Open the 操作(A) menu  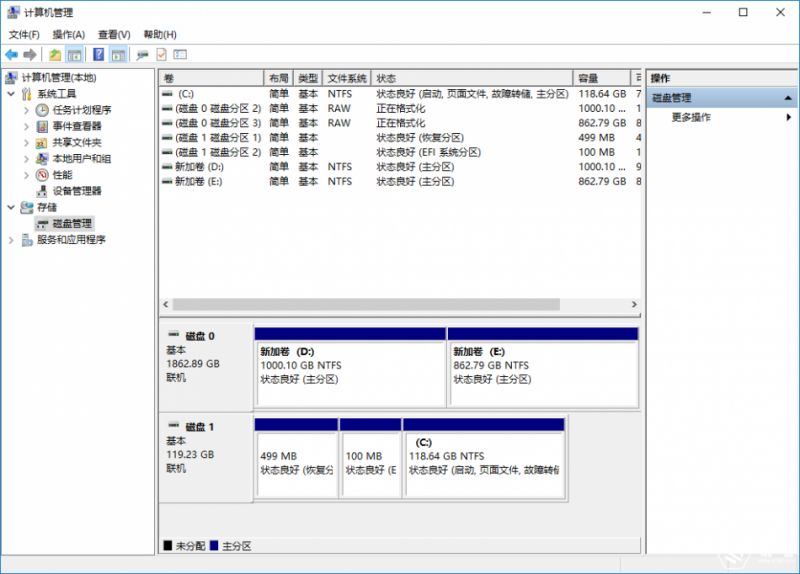[x=68, y=34]
